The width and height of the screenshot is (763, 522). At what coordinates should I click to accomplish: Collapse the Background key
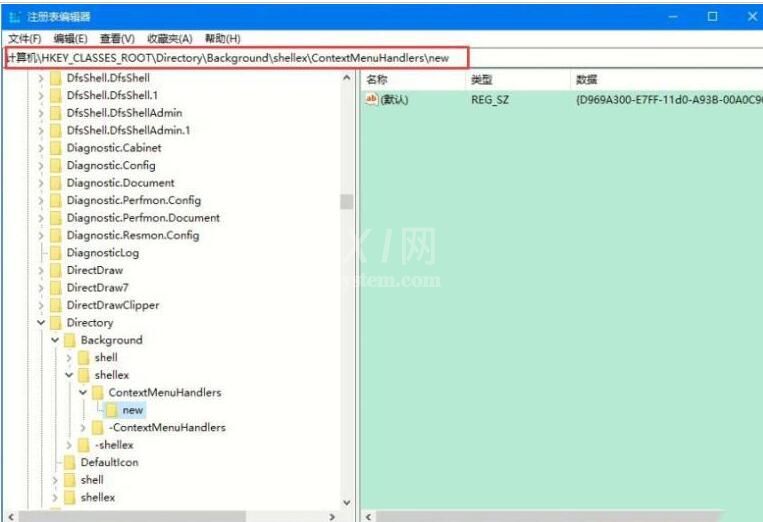tap(55, 340)
